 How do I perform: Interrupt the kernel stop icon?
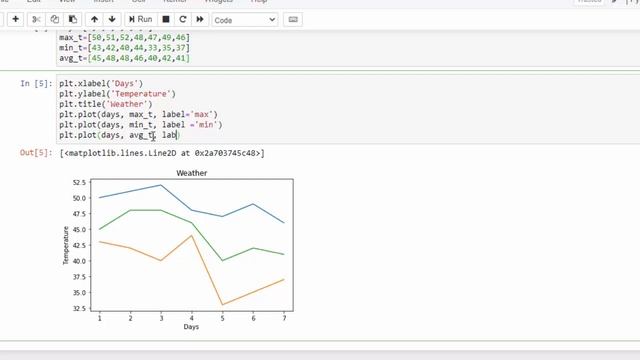pyautogui.click(x=166, y=19)
